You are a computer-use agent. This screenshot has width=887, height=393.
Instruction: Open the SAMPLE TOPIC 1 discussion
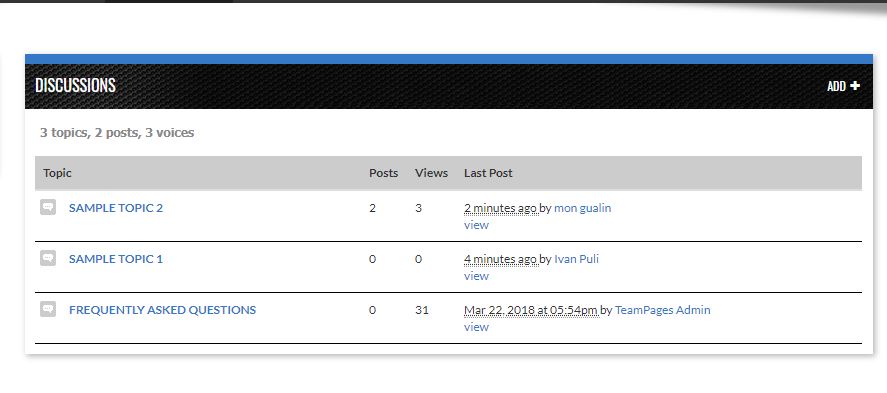pos(115,259)
